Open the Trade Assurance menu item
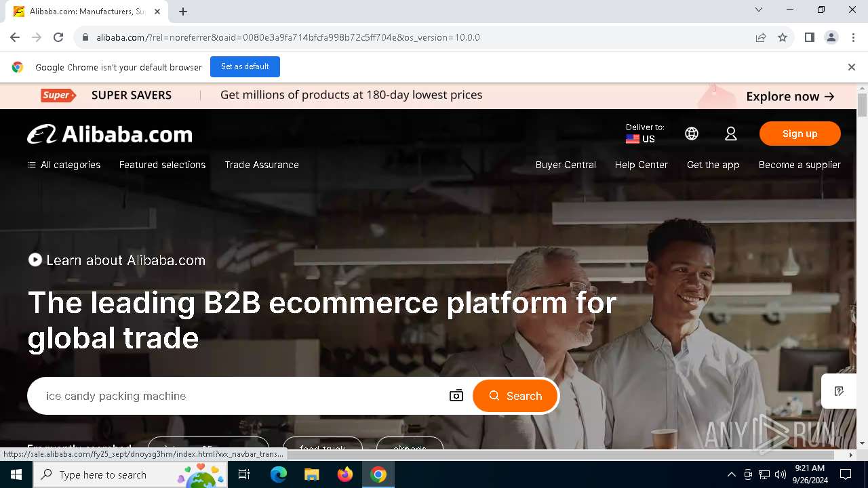 point(262,165)
